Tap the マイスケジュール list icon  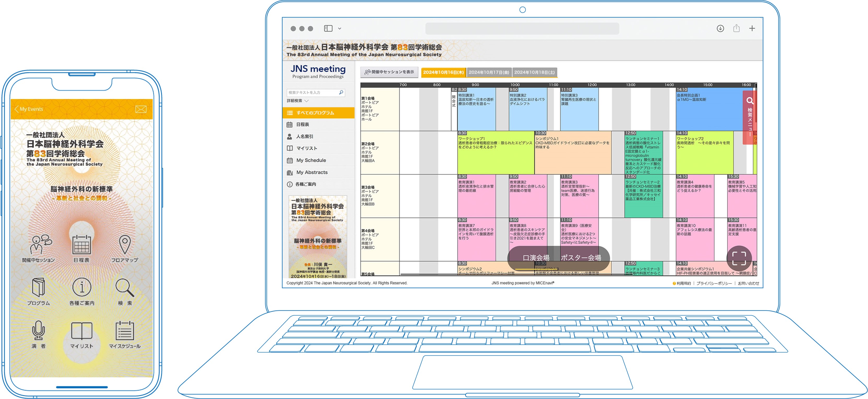[x=125, y=331]
